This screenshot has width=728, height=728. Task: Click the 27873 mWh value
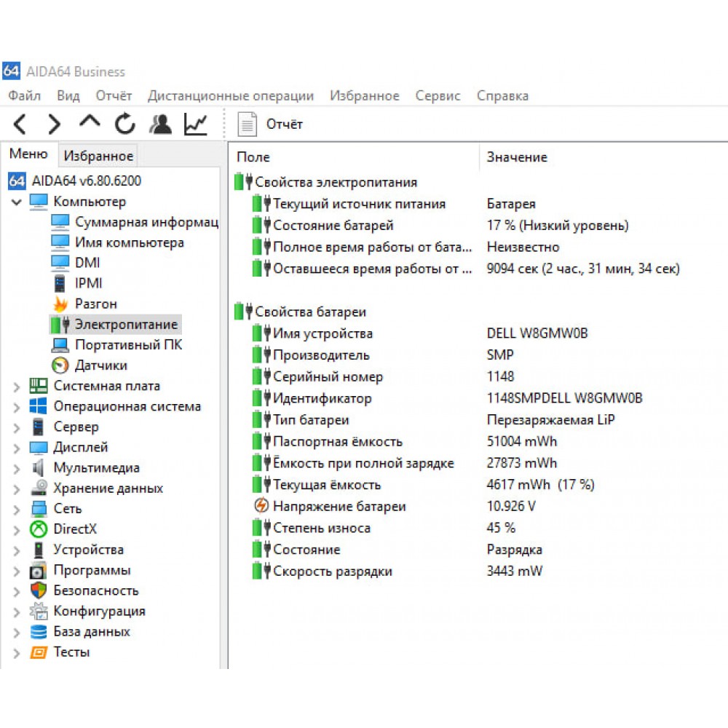[521, 463]
